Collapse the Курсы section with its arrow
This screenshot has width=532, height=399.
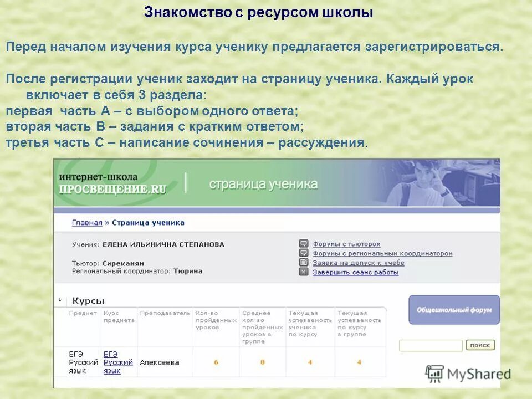60,298
